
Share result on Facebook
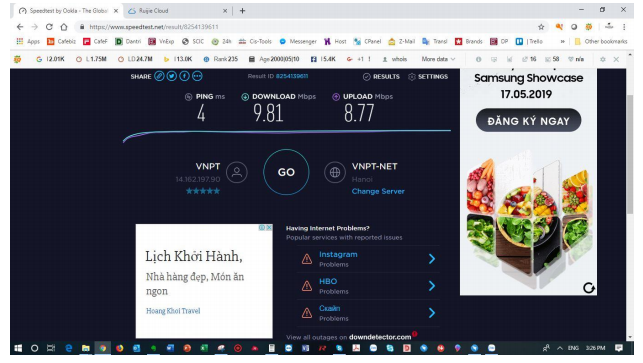coord(185,76)
